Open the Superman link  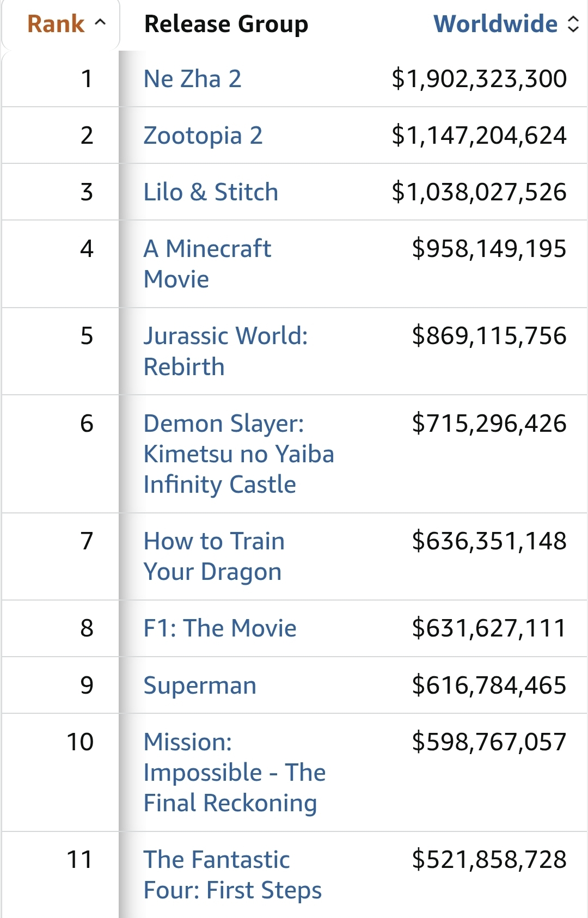click(x=200, y=685)
